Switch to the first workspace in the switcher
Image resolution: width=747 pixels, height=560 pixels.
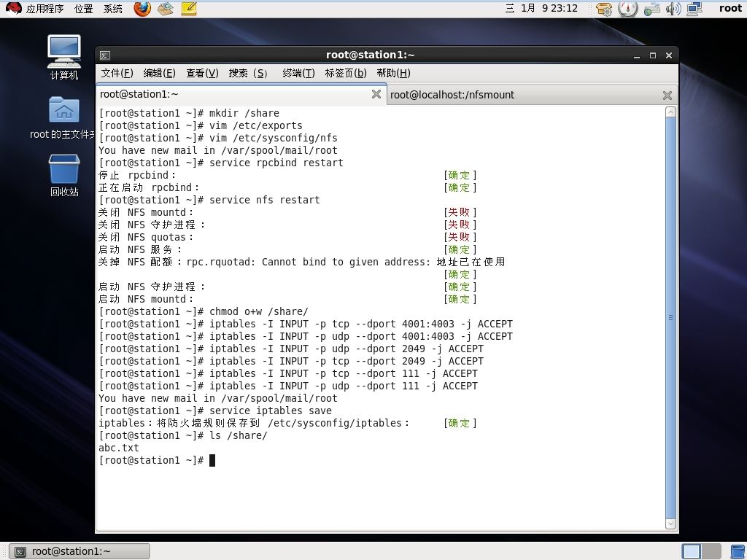[x=691, y=551]
